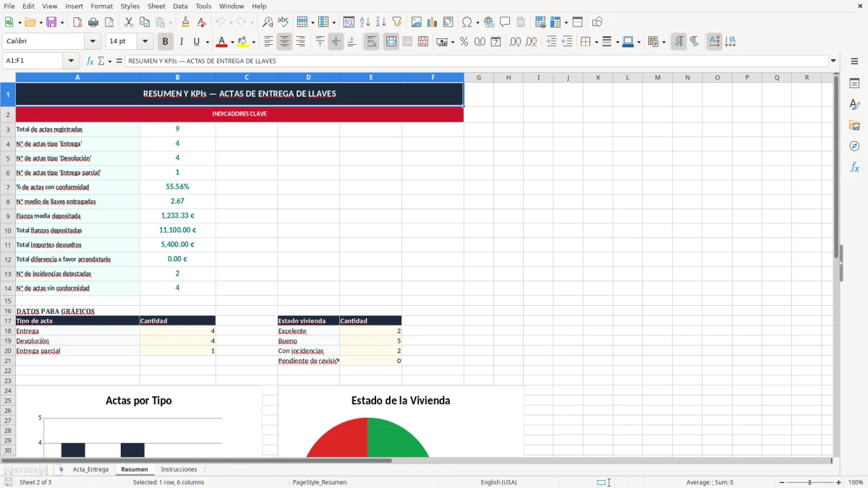Adjust the zoom slider handle
Screen dimensions: 868x488
810,482
